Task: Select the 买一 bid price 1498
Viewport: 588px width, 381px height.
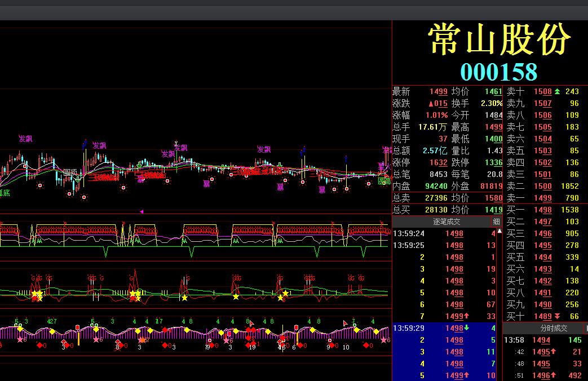Action: click(543, 210)
